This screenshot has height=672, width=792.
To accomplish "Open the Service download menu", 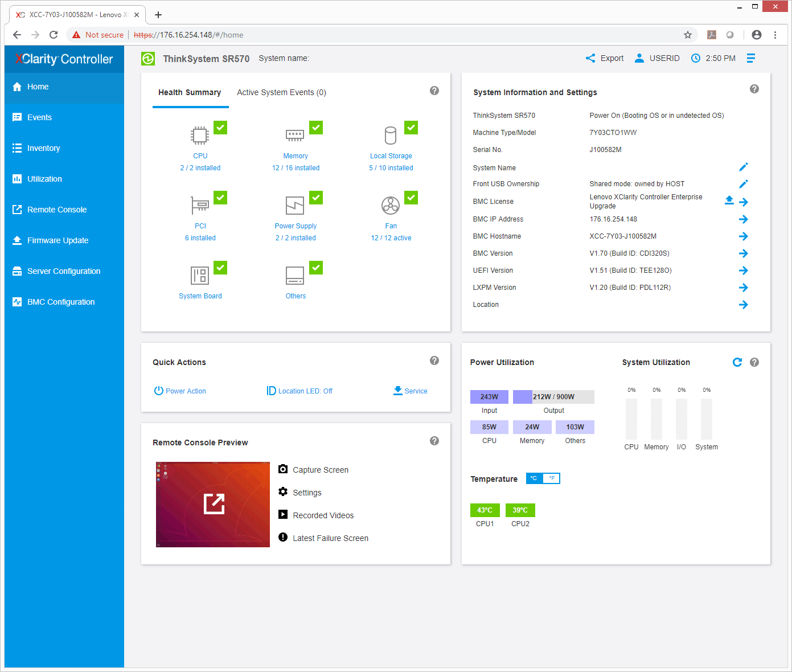I will coord(411,391).
